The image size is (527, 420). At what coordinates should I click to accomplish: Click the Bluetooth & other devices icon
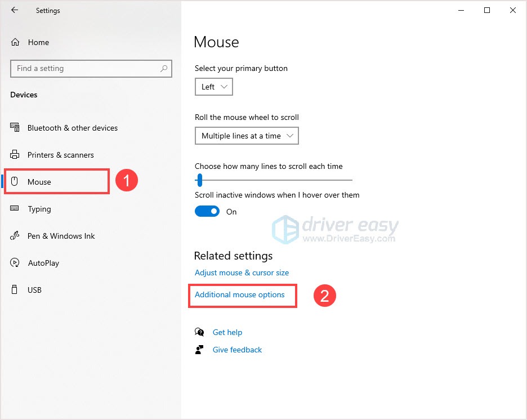tap(15, 128)
